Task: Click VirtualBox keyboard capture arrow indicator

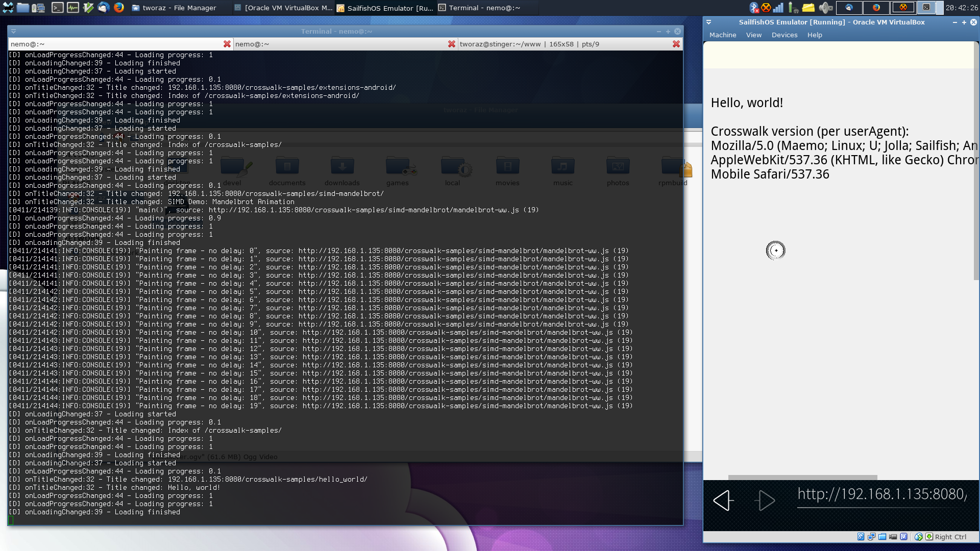Action: point(929,537)
